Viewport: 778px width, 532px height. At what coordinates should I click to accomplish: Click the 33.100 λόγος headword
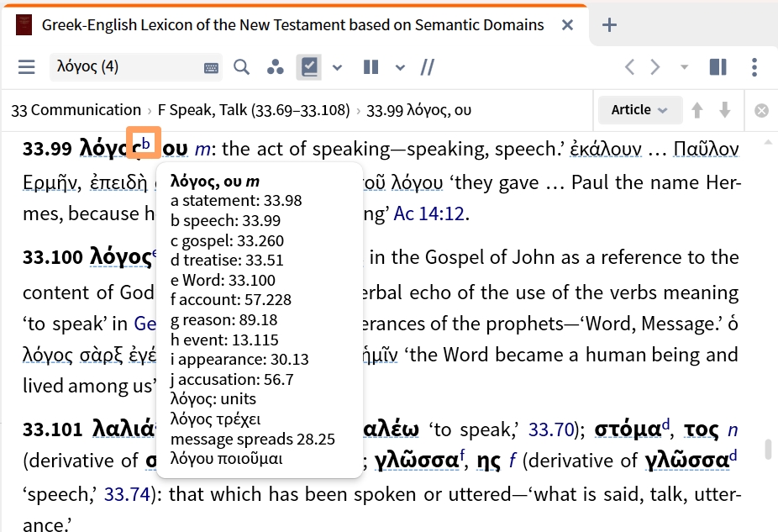[121, 257]
